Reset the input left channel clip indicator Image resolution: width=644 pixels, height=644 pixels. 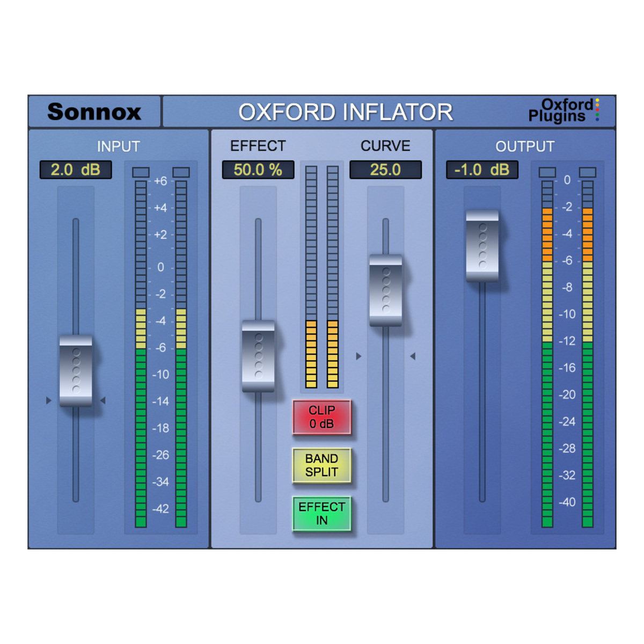pos(141,172)
